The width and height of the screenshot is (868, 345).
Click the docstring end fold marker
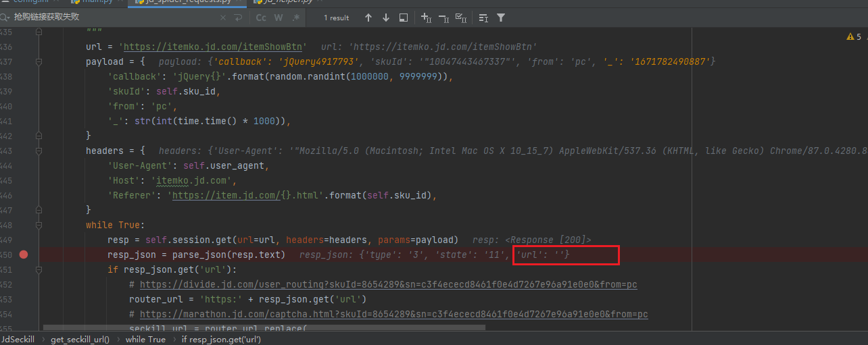coord(39,32)
